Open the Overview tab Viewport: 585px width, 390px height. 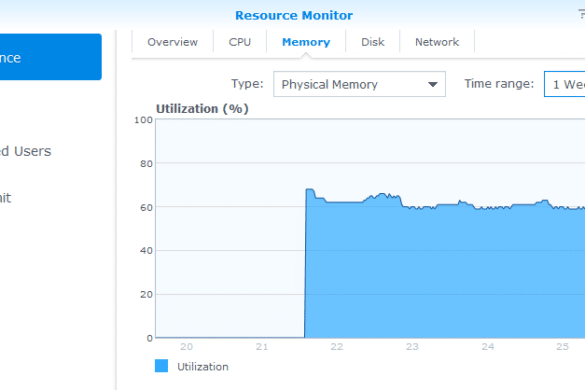click(172, 42)
